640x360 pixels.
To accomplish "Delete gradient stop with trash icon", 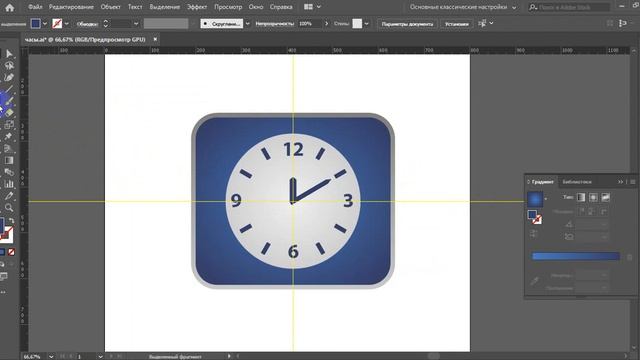I will pos(629,257).
